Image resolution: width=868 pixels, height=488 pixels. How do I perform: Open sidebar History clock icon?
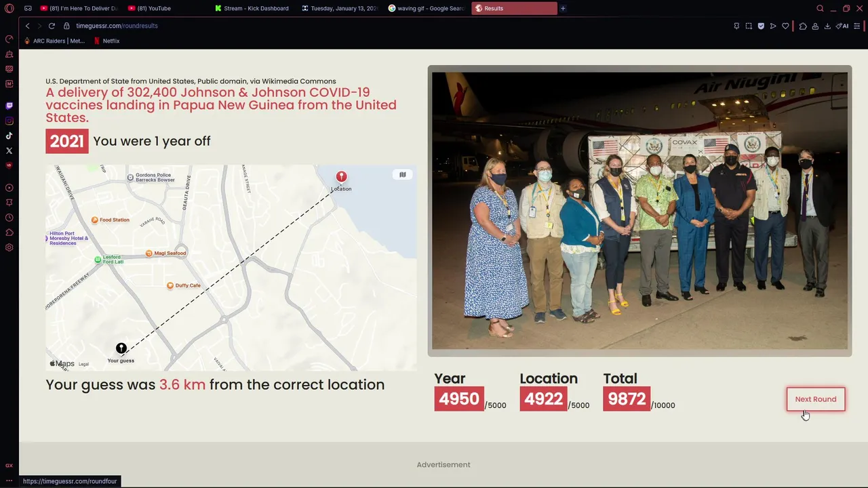9,218
